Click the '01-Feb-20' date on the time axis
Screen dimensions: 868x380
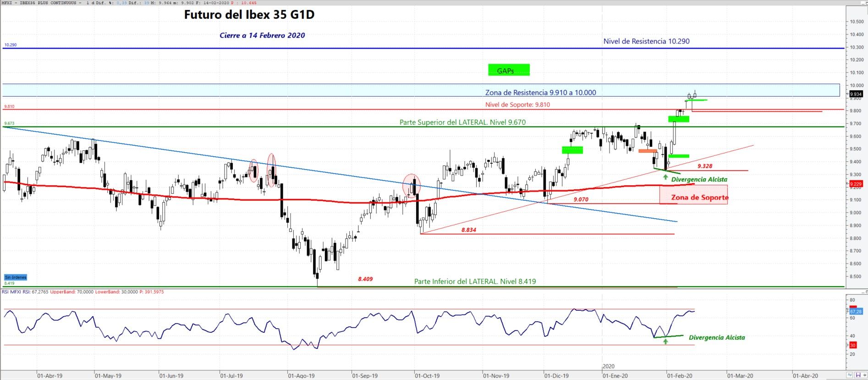pos(680,376)
